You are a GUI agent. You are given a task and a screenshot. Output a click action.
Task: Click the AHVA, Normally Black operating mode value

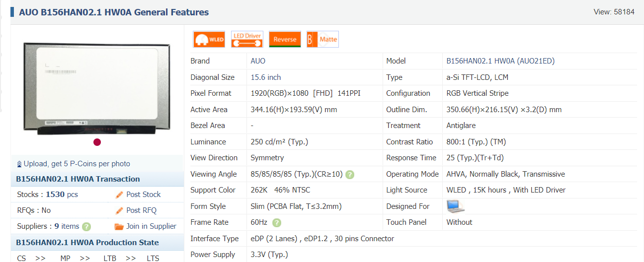pyautogui.click(x=505, y=174)
